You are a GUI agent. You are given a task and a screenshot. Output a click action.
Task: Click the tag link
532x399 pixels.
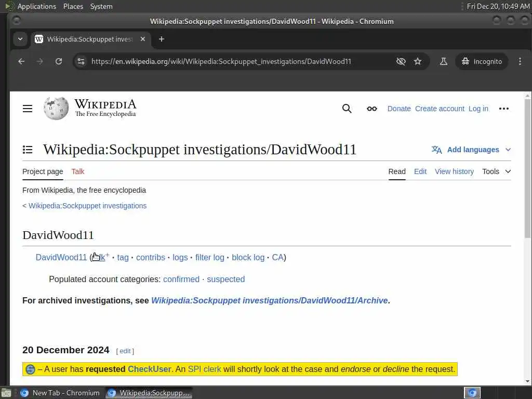[x=123, y=258]
